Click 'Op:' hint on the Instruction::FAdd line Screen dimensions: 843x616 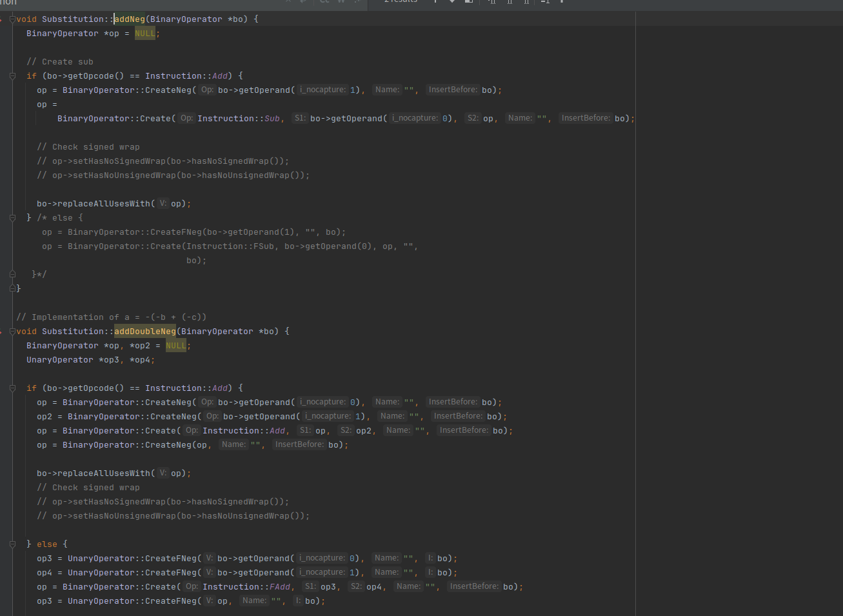coord(192,587)
